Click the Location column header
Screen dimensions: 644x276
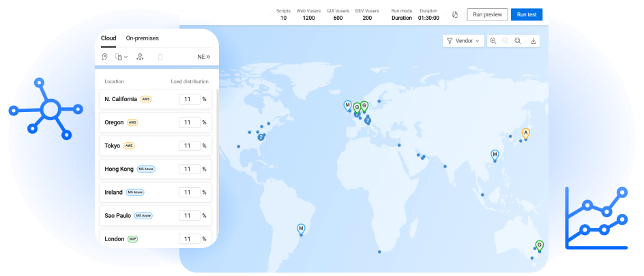(x=114, y=81)
